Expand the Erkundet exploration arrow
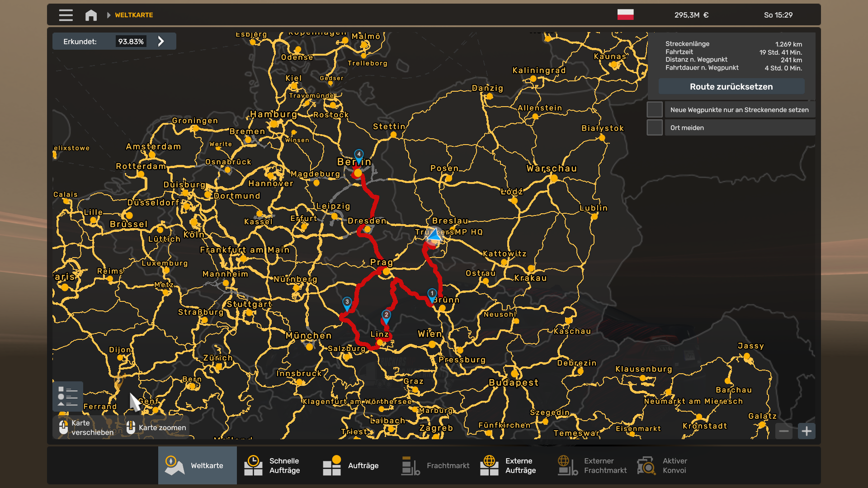Viewport: 868px width, 488px height. tap(161, 42)
